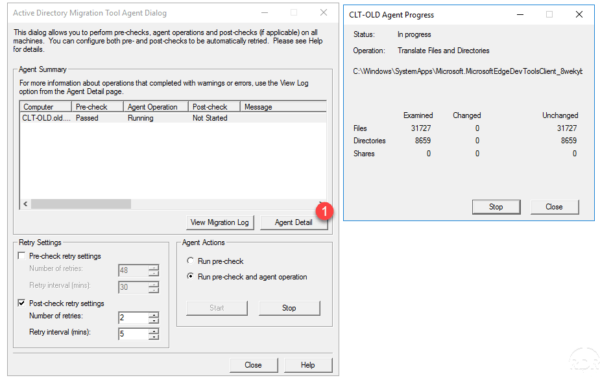This screenshot has width=600, height=378.
Task: Adjust post-check Retry interval spinner
Action: click(153, 334)
